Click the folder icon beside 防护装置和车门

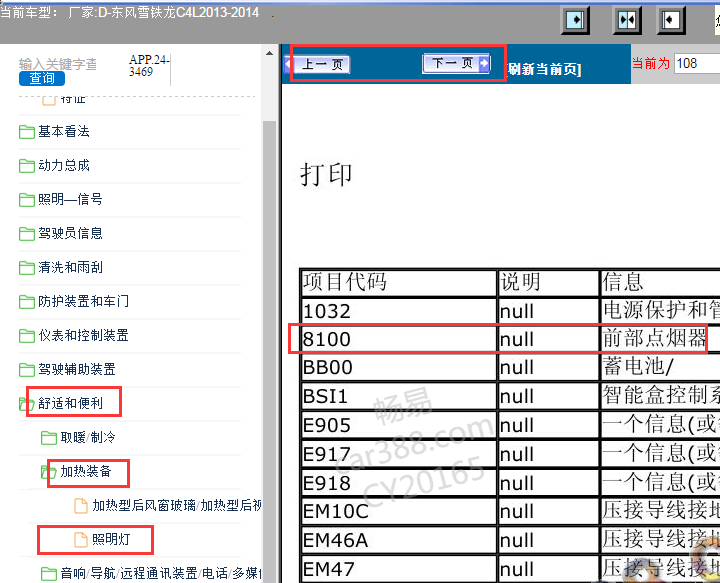point(27,302)
